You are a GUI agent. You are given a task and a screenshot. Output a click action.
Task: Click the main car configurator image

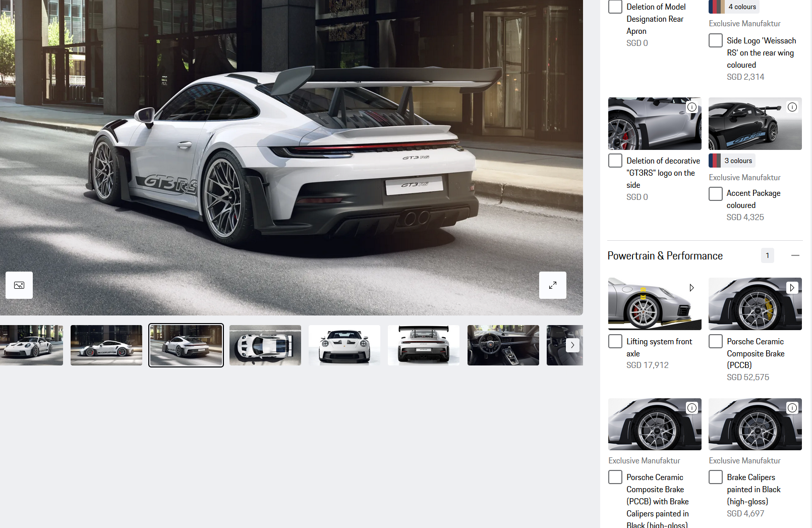pyautogui.click(x=292, y=157)
